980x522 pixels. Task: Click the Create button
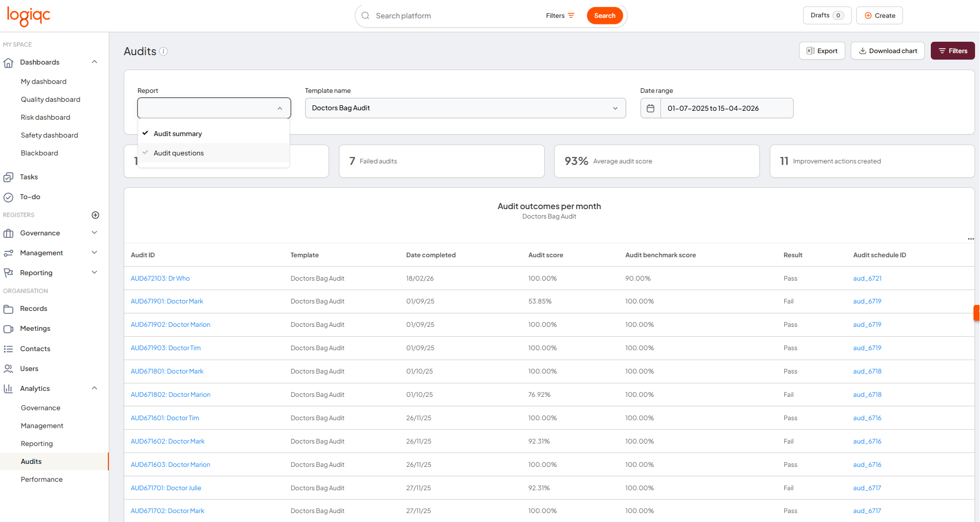pos(879,15)
